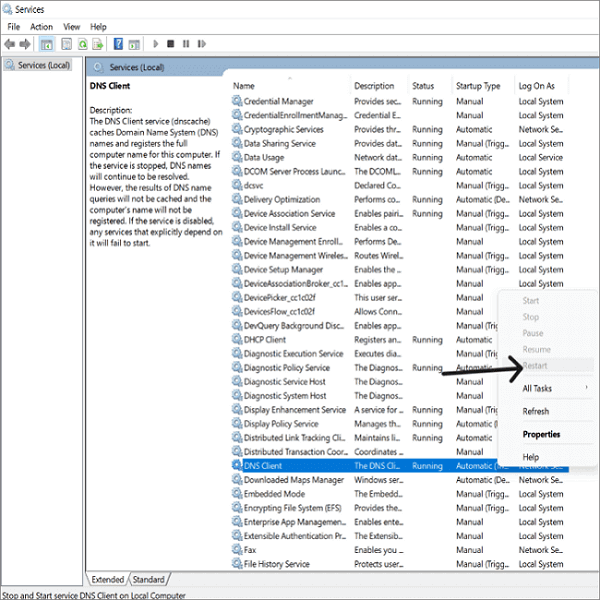Toggle Show/Hide Console Tree toolbar icon

pyautogui.click(x=47, y=44)
